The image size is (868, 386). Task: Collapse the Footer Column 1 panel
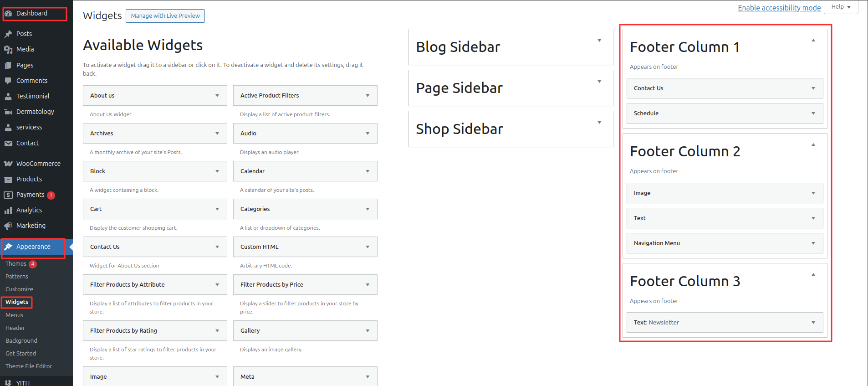[813, 41]
